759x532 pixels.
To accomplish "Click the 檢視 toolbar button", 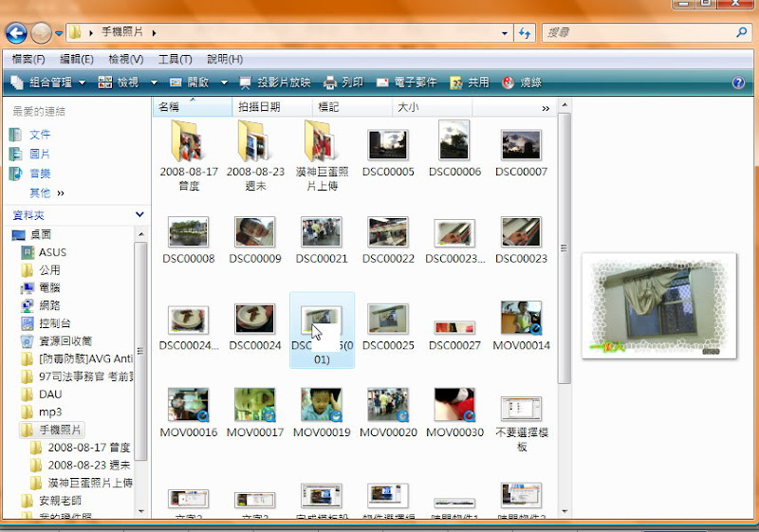I will (x=119, y=83).
